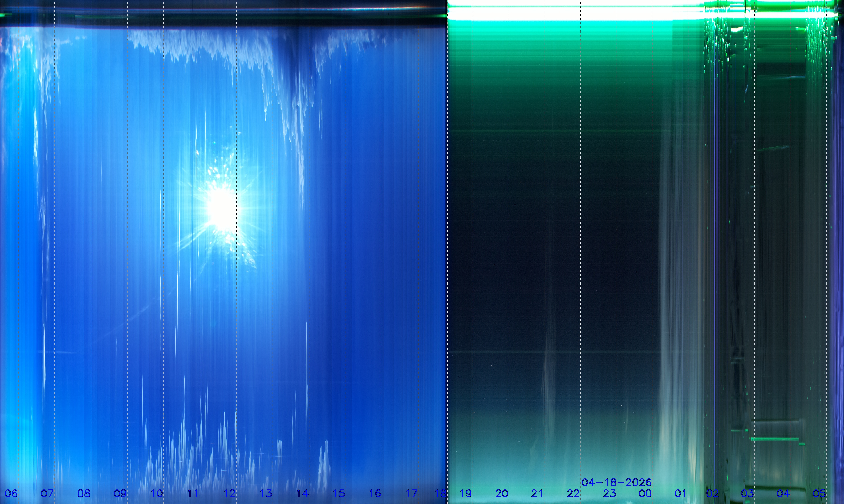The image size is (844, 504).
Task: Click the 20 hour marker
Action: coord(502,493)
